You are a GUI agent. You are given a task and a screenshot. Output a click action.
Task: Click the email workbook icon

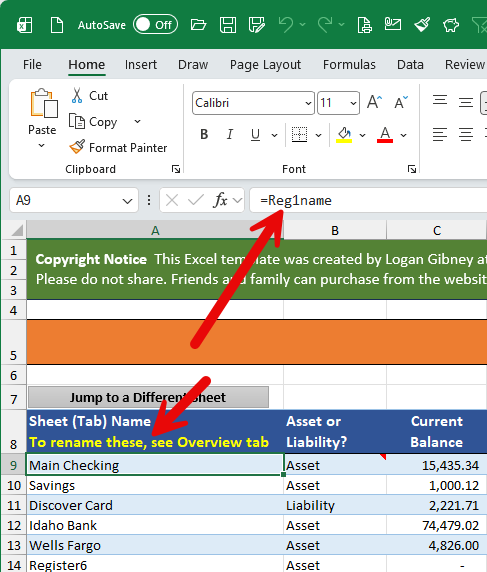point(393,24)
